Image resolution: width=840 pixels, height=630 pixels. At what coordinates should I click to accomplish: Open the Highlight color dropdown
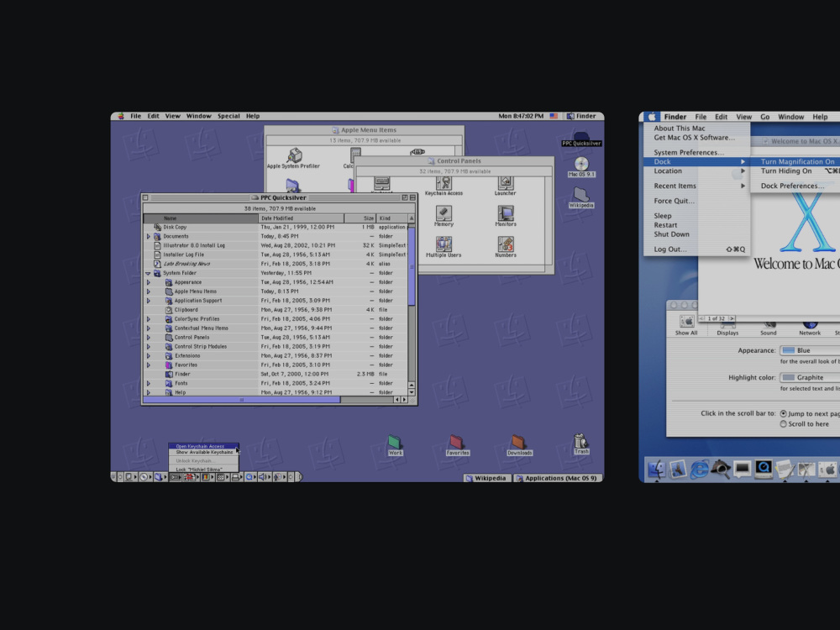point(810,377)
